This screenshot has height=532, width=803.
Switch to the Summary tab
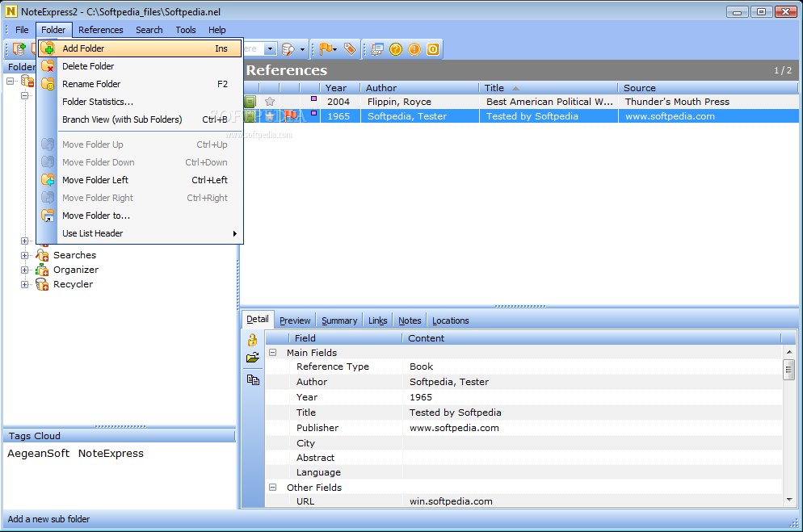tap(339, 320)
